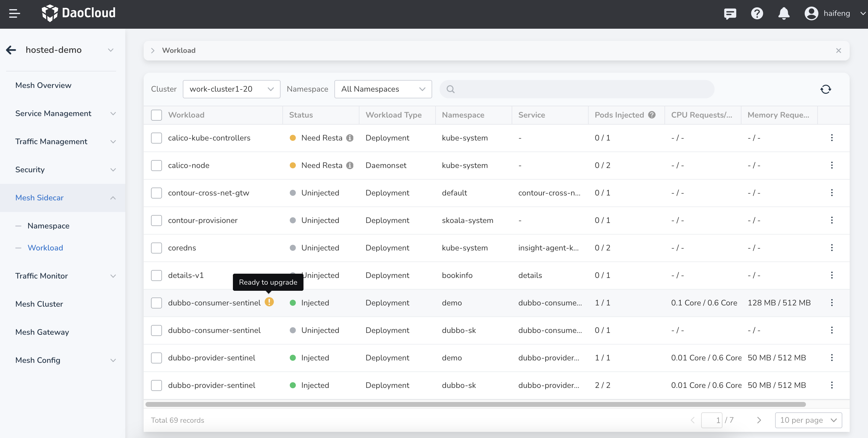
Task: Open actions menu for coredns
Action: click(832, 248)
